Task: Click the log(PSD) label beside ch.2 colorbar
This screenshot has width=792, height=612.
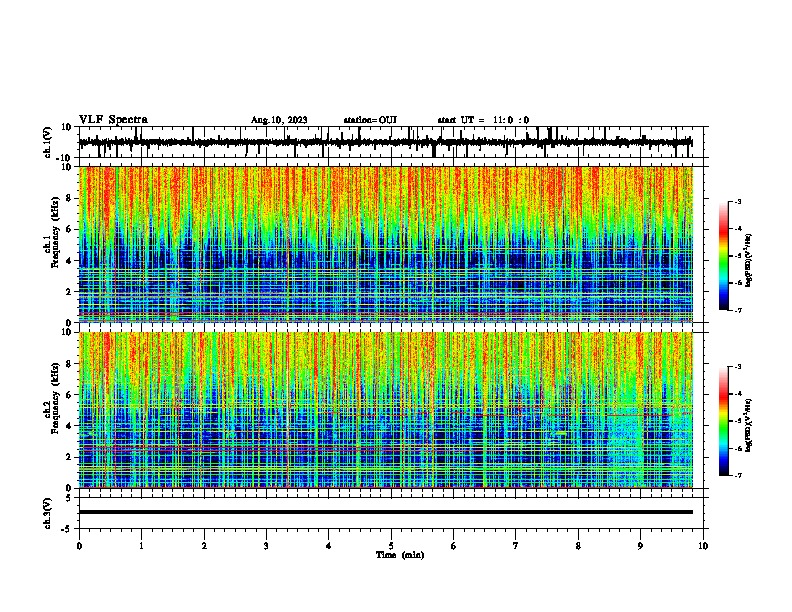Action: [749, 425]
